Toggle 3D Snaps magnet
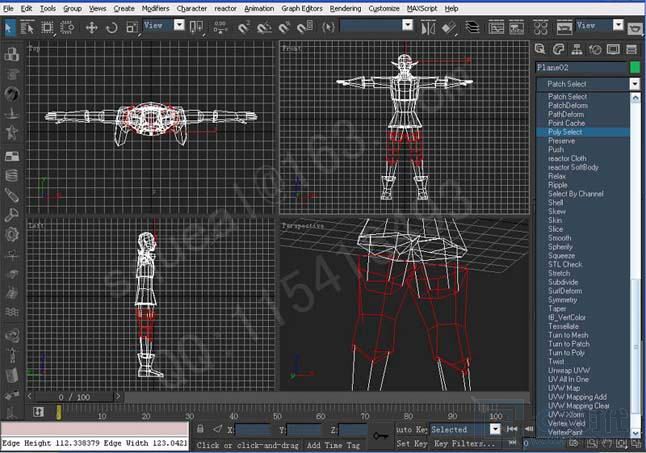Image resolution: width=646 pixels, height=453 pixels. pos(244,28)
